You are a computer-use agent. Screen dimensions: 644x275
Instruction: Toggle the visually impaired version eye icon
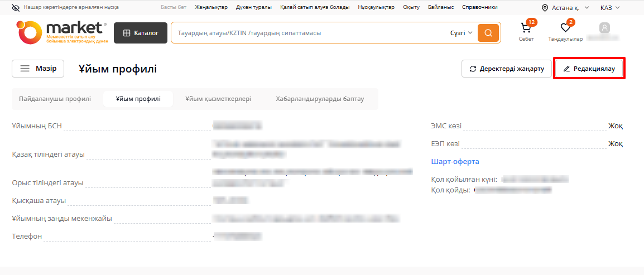click(x=15, y=8)
